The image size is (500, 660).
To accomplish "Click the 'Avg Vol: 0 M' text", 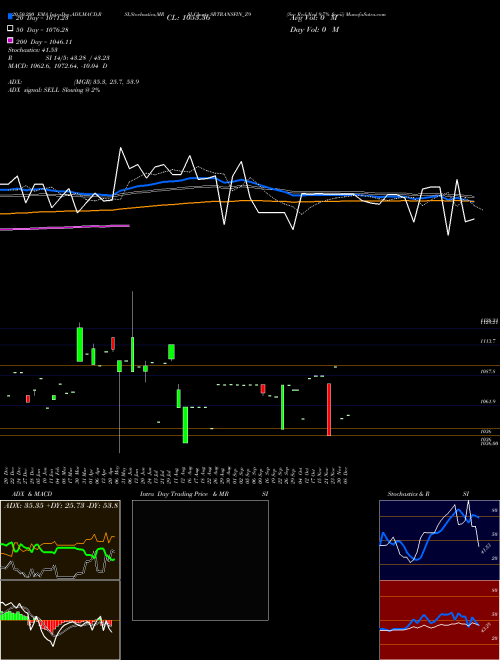I will (x=314, y=18).
